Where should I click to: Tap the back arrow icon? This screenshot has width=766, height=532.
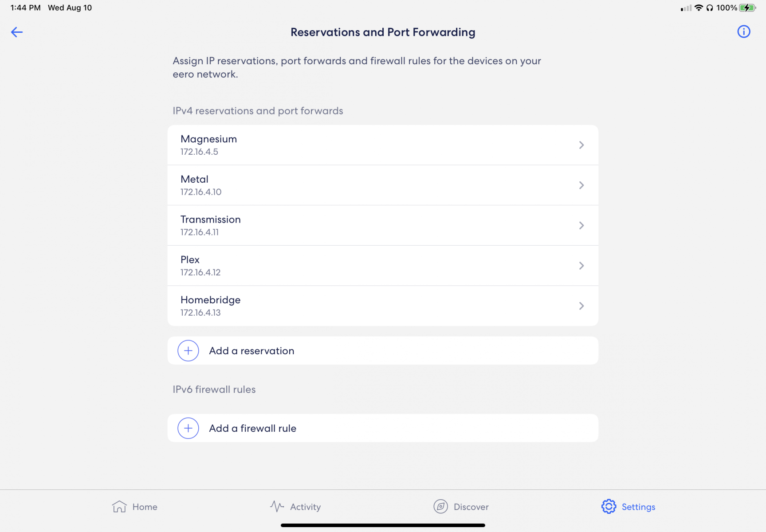(x=17, y=32)
